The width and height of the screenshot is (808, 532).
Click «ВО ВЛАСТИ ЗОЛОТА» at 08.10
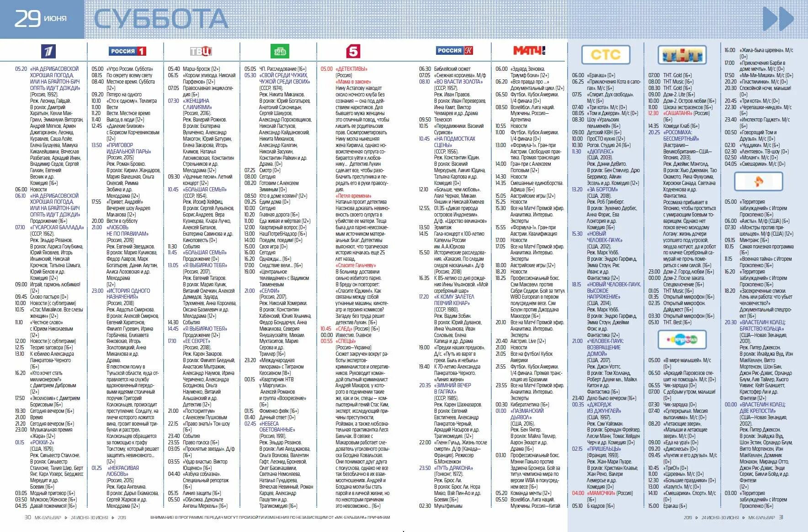click(x=458, y=82)
